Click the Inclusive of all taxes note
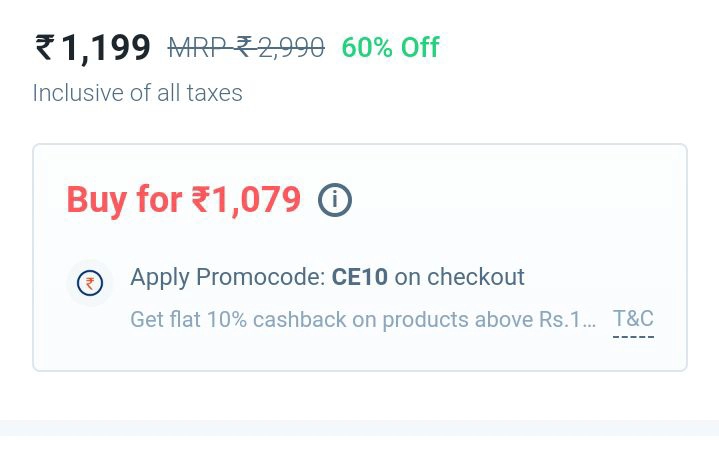 (137, 93)
